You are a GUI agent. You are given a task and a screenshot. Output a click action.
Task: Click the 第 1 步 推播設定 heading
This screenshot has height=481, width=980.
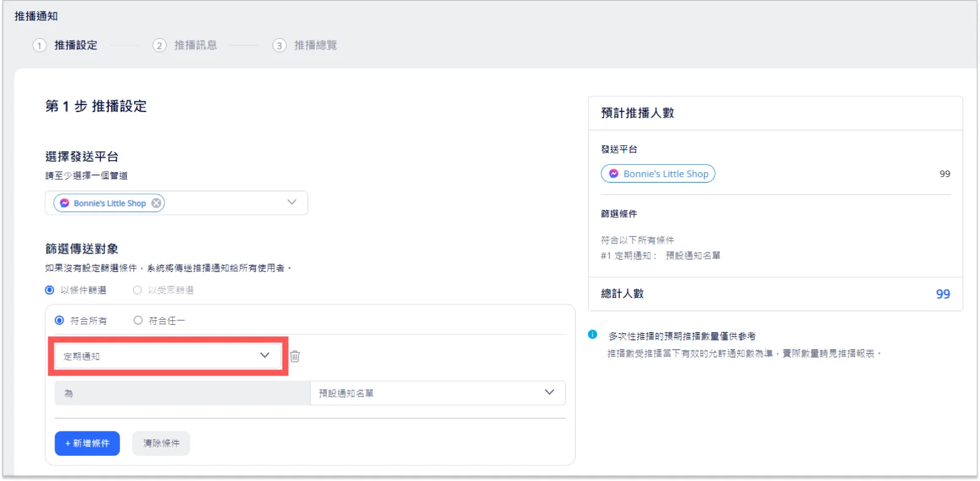coord(96,106)
